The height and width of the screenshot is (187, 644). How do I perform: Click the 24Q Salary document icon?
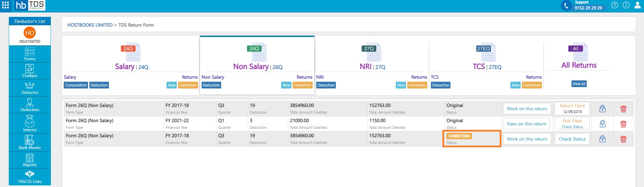[x=131, y=52]
